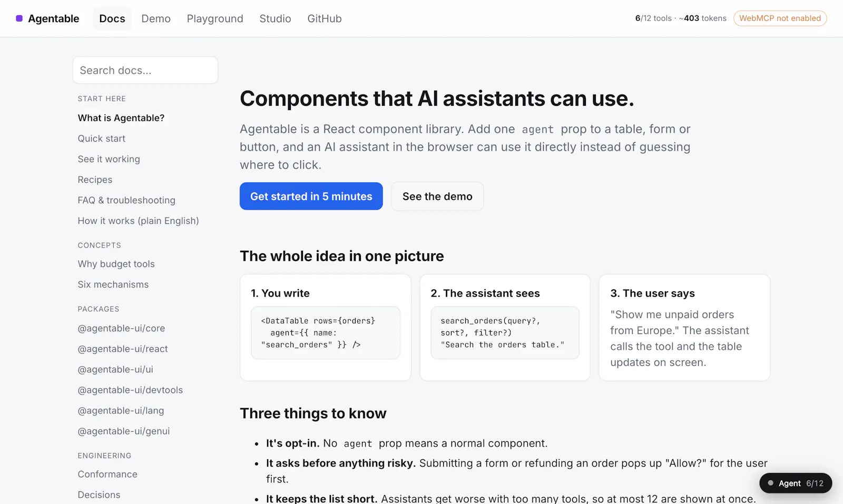Open @agentable-ui/react package docs

coord(123,349)
